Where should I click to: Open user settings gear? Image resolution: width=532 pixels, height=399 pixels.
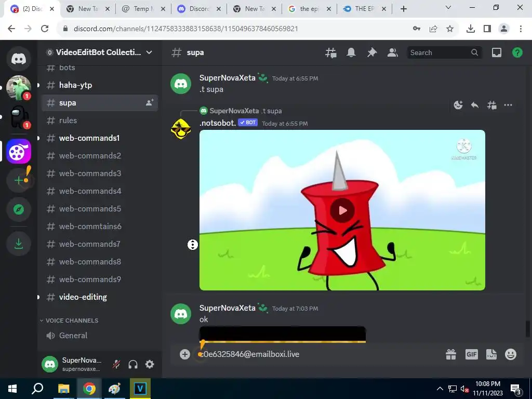click(150, 364)
